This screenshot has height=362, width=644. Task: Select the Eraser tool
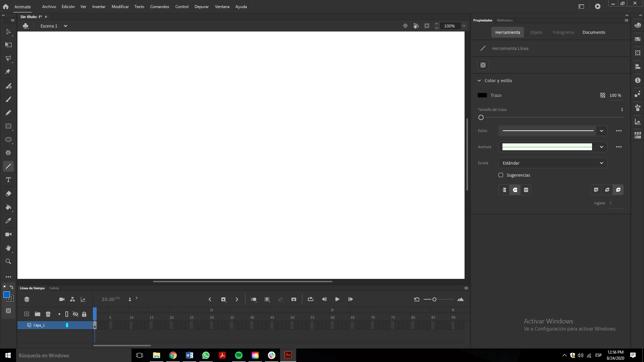[8, 194]
